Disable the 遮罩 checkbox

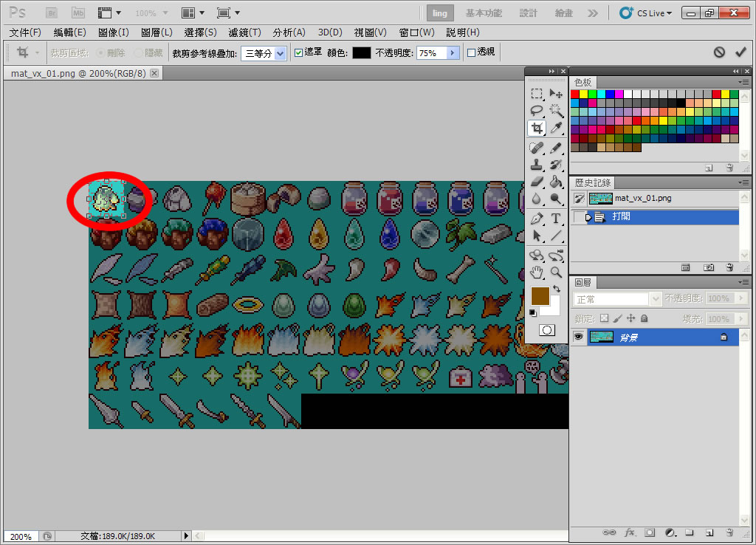click(298, 52)
